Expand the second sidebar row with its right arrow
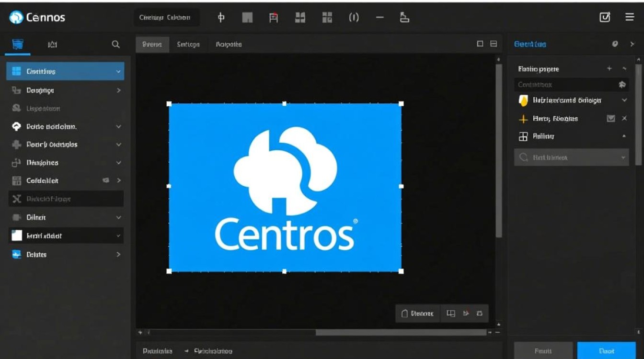The width and height of the screenshot is (644, 359). coord(118,90)
